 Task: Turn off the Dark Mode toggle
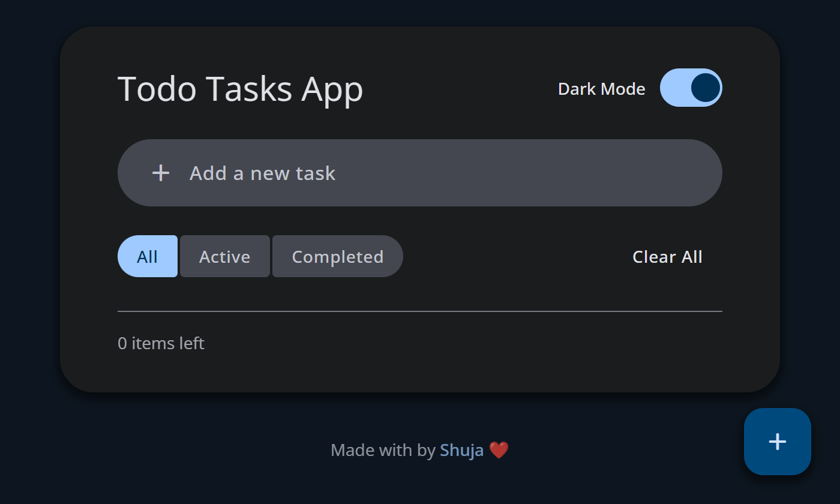click(x=691, y=88)
